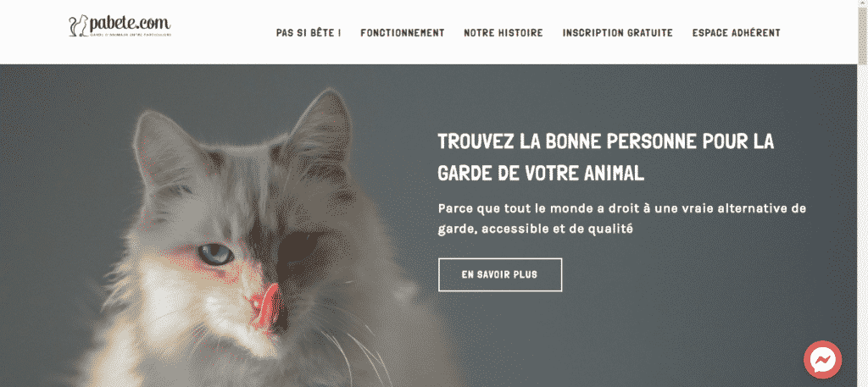Image resolution: width=868 pixels, height=387 pixels.
Task: Click the pabete.com logo text
Action: point(130,24)
